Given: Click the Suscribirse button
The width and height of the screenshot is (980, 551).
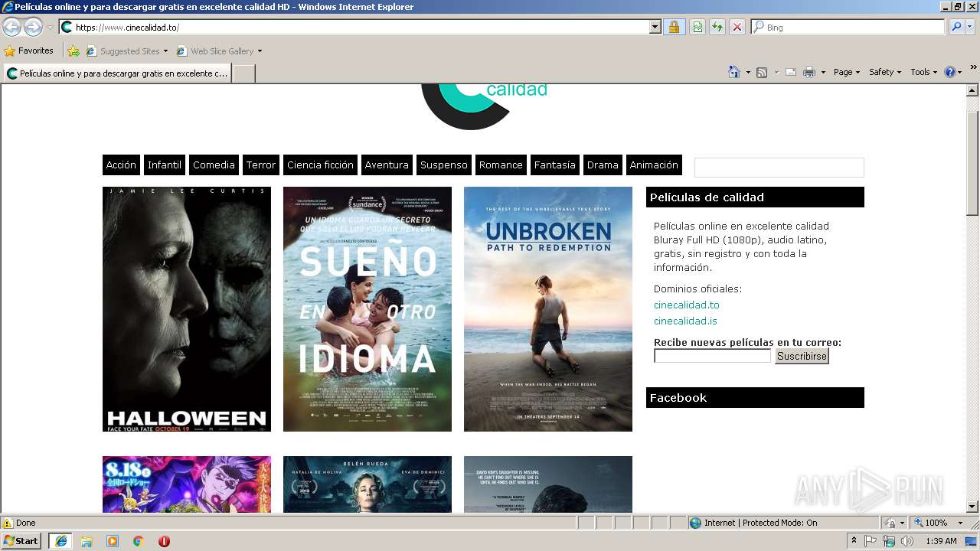Looking at the screenshot, I should 802,356.
